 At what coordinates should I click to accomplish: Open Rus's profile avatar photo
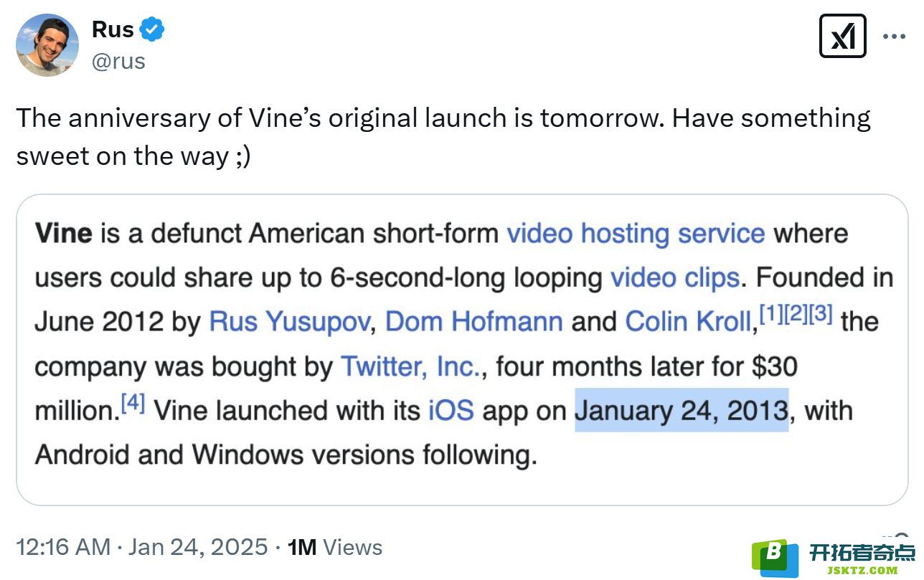point(47,45)
